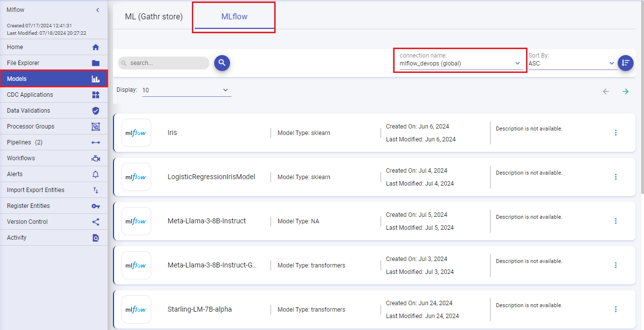Click 'Last Modified: Jul 4, 2024' text
Image resolution: width=644 pixels, height=330 pixels.
[x=420, y=184]
